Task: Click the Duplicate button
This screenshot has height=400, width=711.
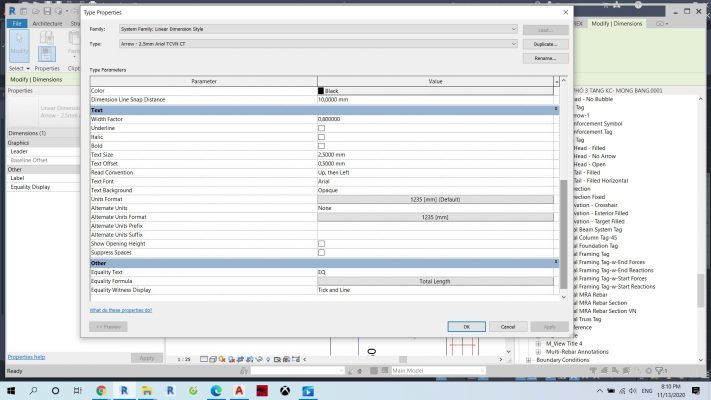Action: [x=545, y=44]
